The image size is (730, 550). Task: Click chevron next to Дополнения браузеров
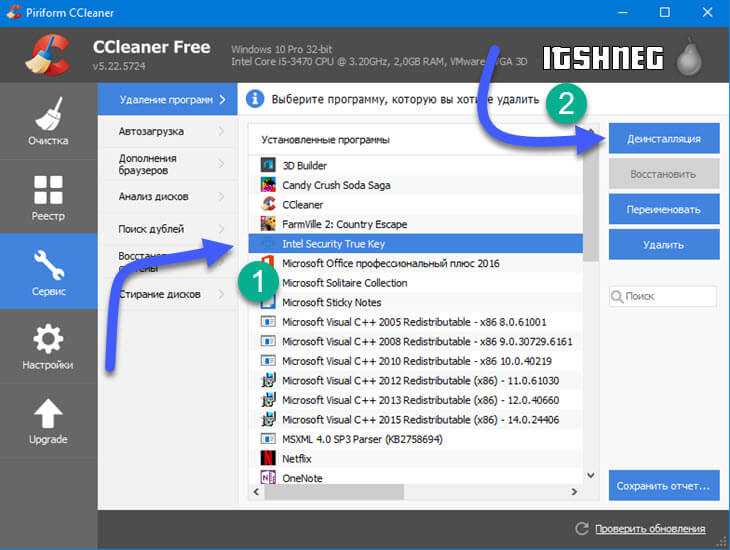pyautogui.click(x=221, y=164)
